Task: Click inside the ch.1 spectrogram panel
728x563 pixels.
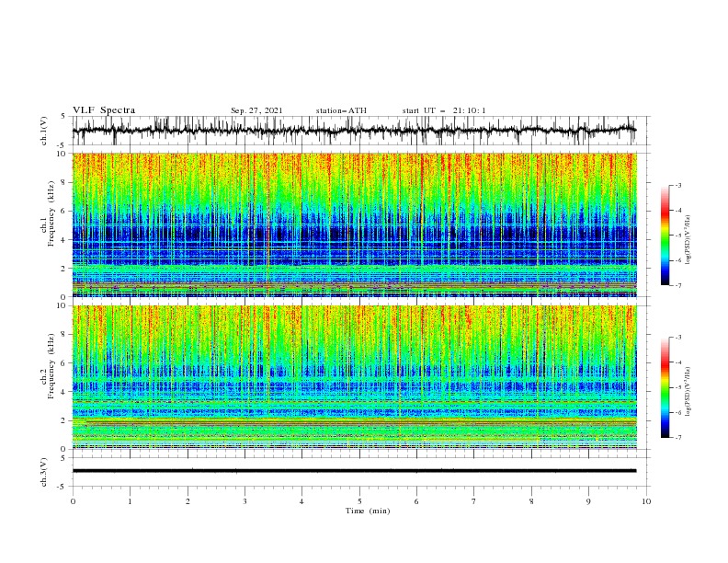Action: click(x=355, y=224)
